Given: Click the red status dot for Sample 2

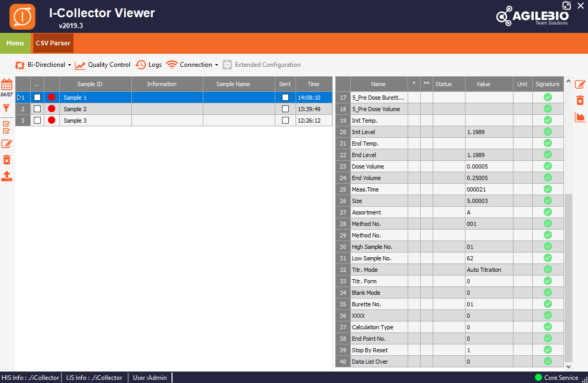Looking at the screenshot, I should coord(52,109).
